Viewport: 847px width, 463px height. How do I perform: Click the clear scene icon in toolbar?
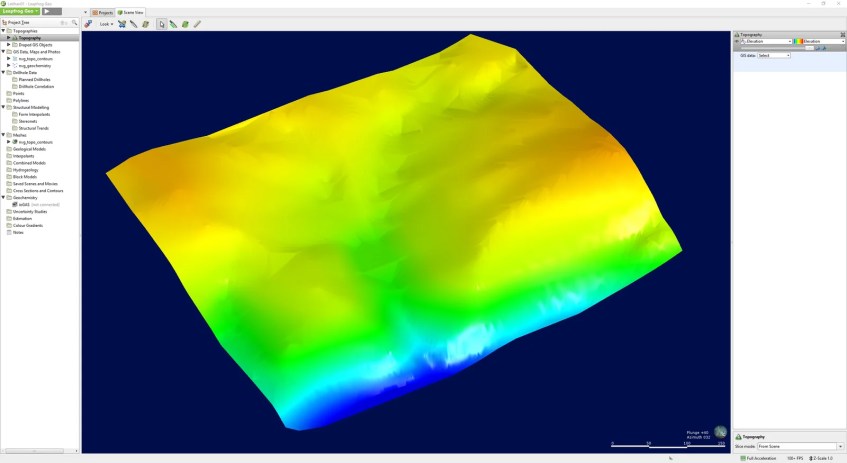pyautogui.click(x=88, y=24)
